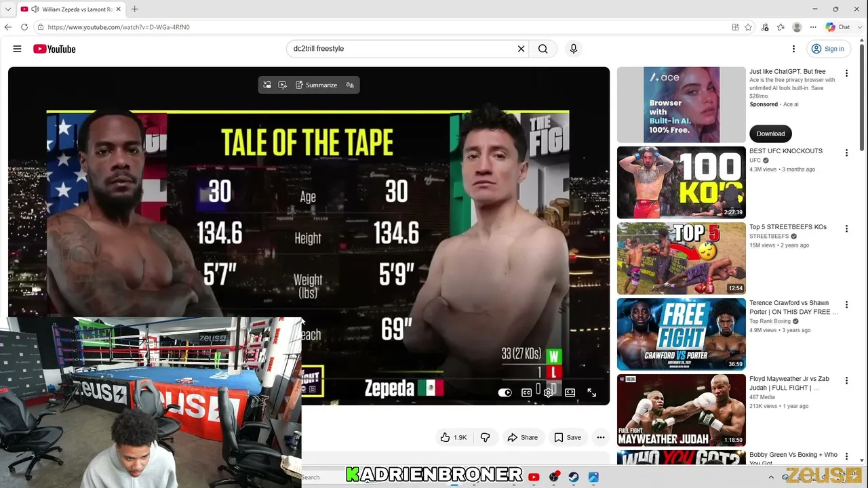Viewport: 868px width, 488px height.
Task: Open BEST UFC KNOCKOUTS video thumbnail
Action: click(681, 182)
